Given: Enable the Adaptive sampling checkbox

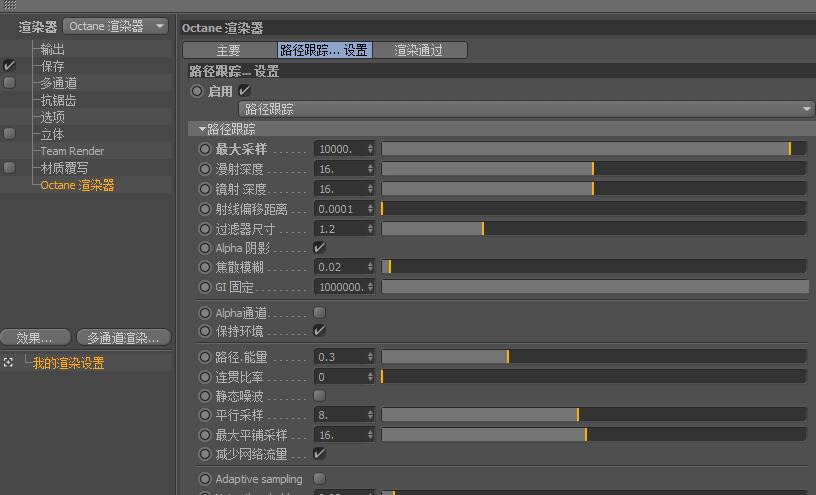Looking at the screenshot, I should pos(320,478).
